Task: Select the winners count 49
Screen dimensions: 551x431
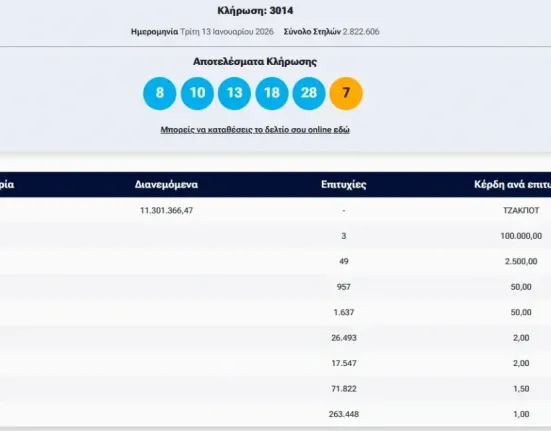Action: (x=344, y=261)
